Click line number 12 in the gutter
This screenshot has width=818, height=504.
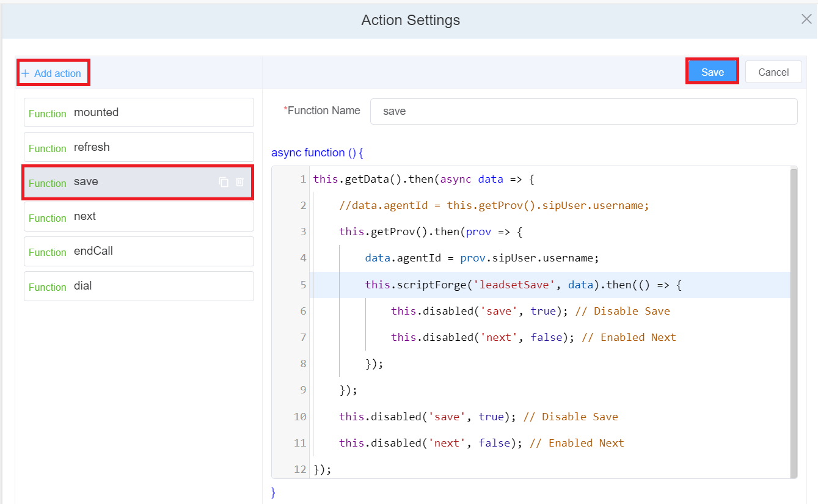pyautogui.click(x=299, y=469)
